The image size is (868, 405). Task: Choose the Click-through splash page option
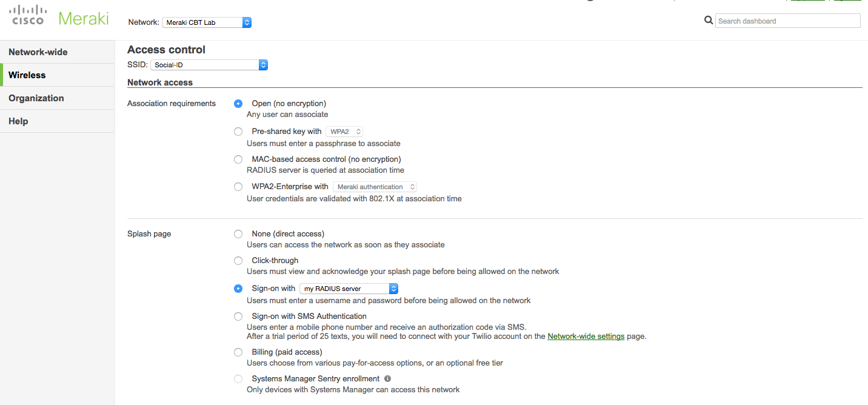tap(238, 260)
